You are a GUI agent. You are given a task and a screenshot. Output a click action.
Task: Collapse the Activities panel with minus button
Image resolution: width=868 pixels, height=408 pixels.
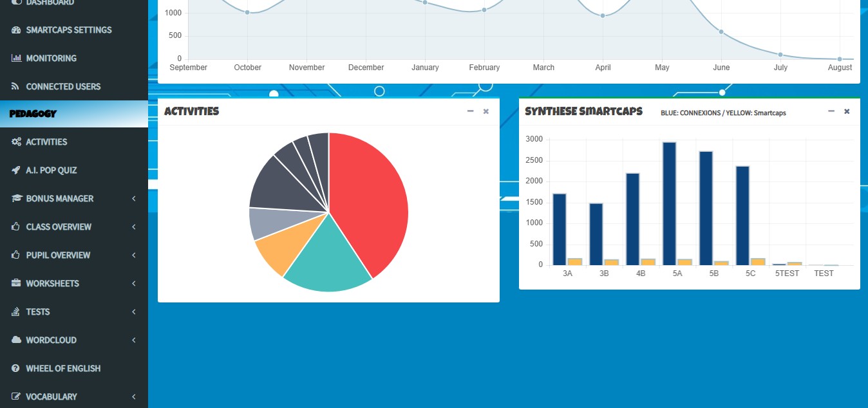470,111
